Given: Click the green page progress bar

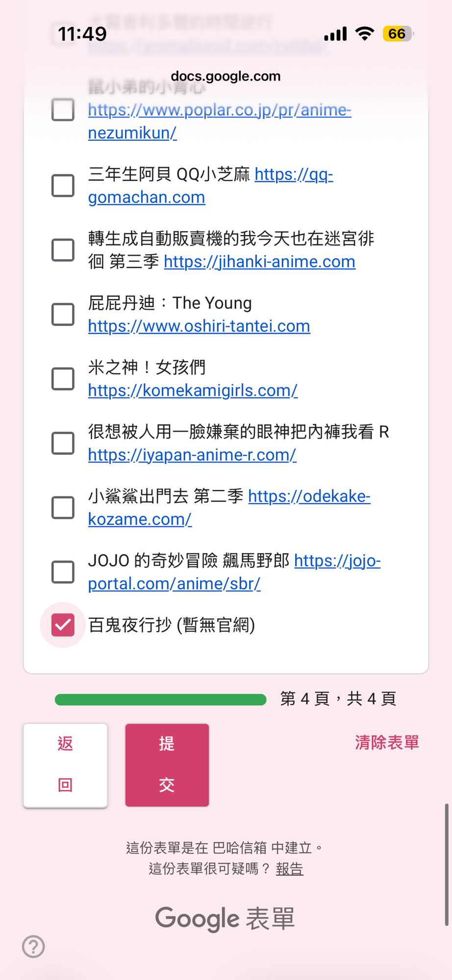Looking at the screenshot, I should (160, 699).
